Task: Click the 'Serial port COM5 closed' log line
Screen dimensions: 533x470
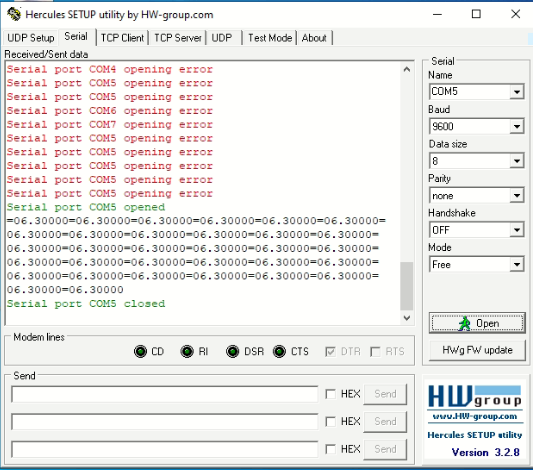Action: pos(86,303)
